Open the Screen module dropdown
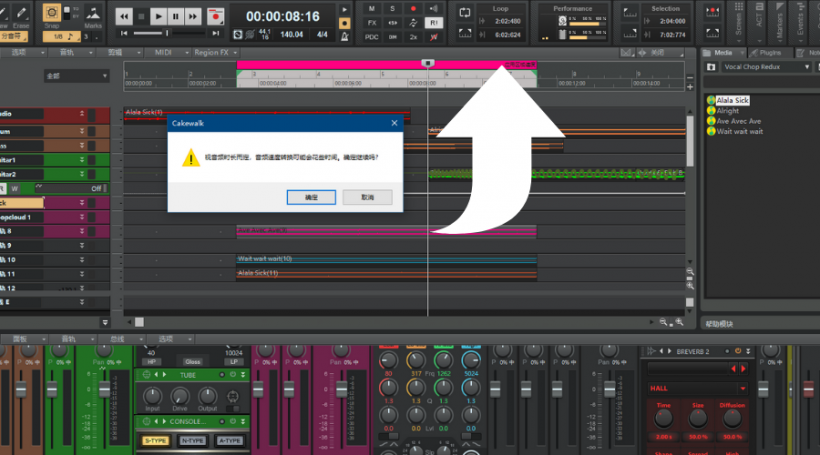Image resolution: width=820 pixels, height=455 pixels. tap(738, 40)
